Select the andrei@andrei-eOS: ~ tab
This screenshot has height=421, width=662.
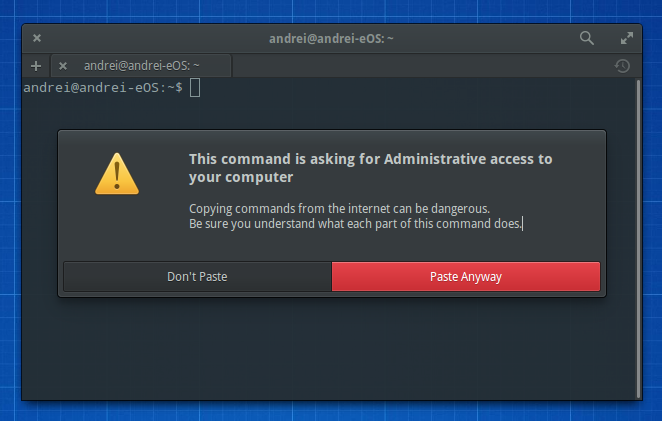click(x=142, y=66)
